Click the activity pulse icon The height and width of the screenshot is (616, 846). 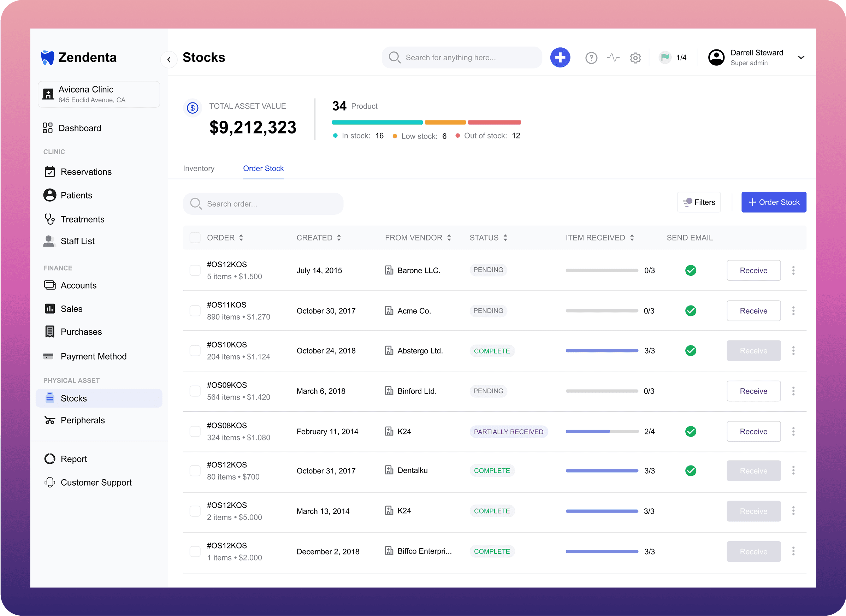pyautogui.click(x=613, y=58)
